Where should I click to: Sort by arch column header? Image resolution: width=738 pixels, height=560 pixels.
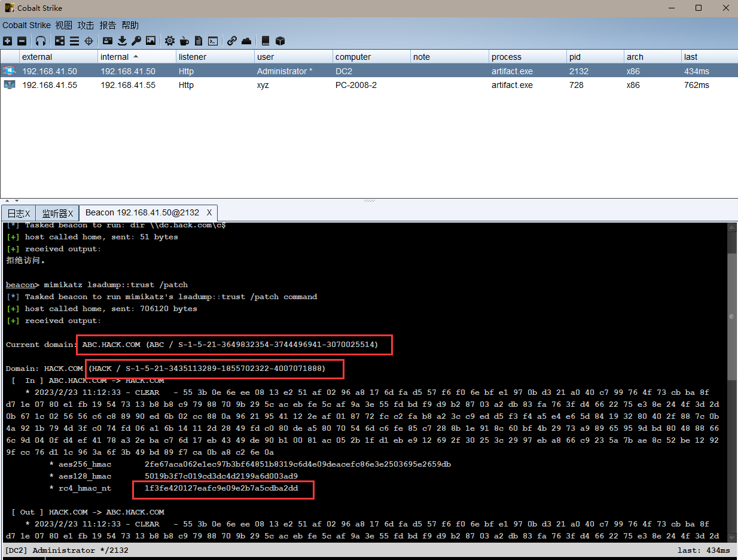(x=653, y=57)
